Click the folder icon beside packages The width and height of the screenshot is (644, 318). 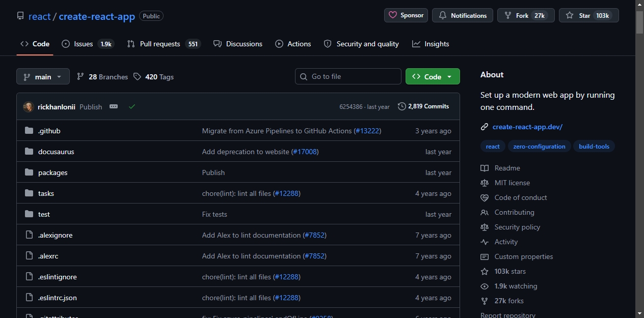(29, 172)
